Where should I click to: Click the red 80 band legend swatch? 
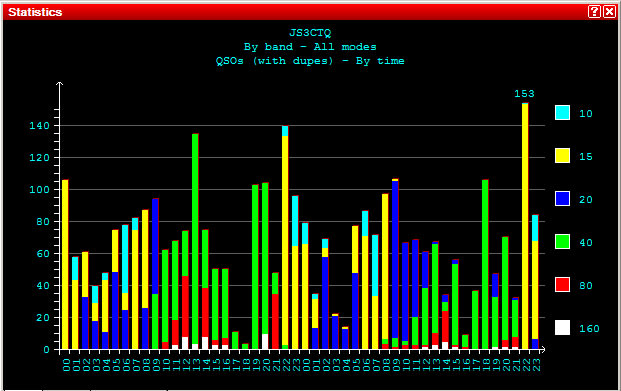pos(562,284)
